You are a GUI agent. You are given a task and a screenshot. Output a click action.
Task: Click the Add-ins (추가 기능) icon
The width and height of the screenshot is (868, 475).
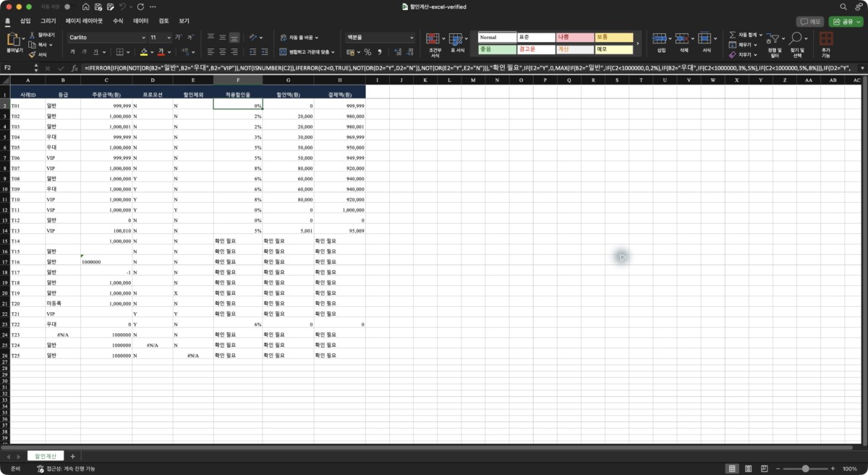pyautogui.click(x=825, y=39)
